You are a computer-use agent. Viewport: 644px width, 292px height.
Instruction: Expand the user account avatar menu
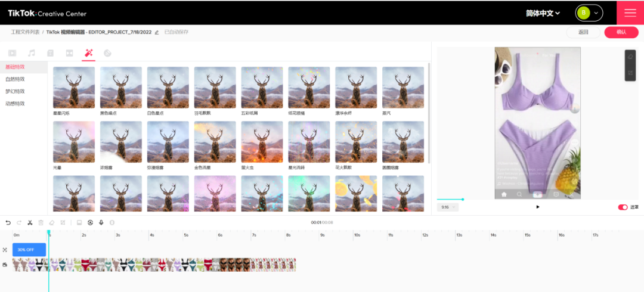pyautogui.click(x=589, y=13)
